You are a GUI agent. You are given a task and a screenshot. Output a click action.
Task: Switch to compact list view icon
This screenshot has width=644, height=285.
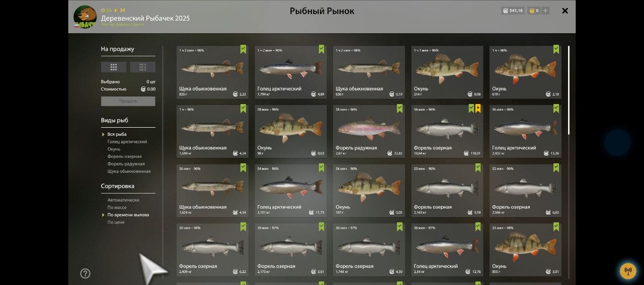pos(142,67)
